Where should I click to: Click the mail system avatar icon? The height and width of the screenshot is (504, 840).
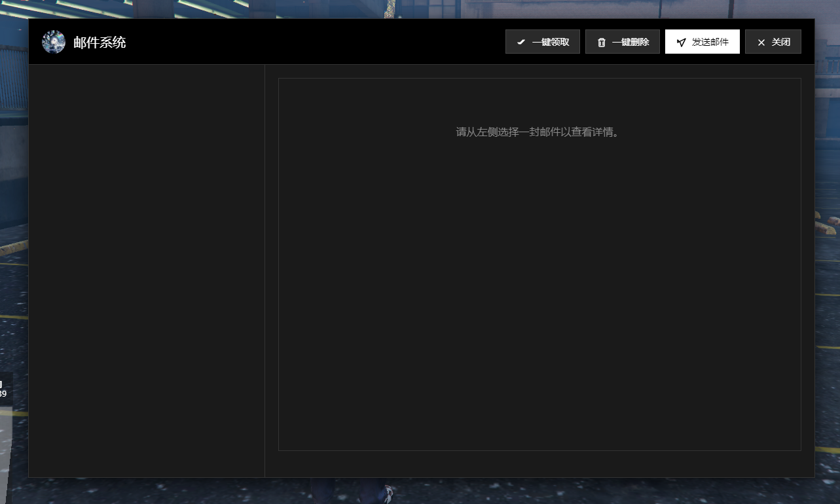point(54,42)
